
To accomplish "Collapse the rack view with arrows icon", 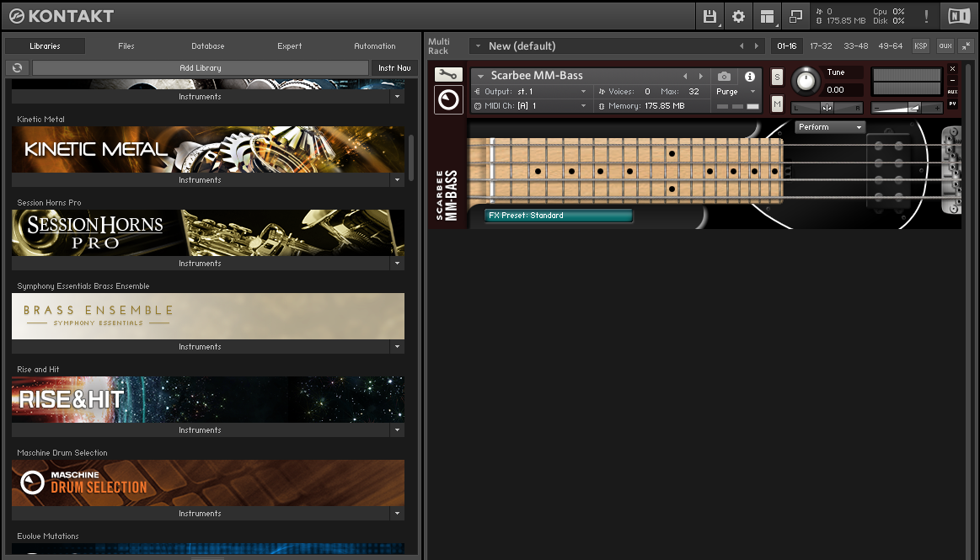I will [x=967, y=45].
